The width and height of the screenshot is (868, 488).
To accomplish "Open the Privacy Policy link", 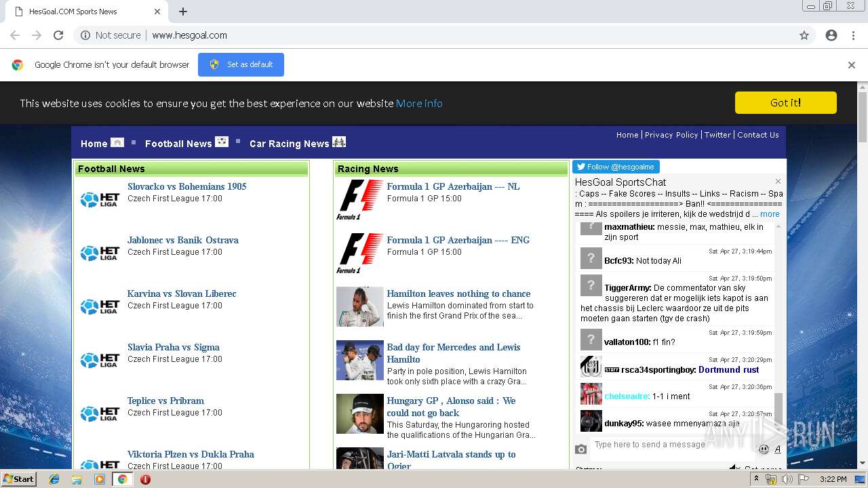I will [x=671, y=135].
